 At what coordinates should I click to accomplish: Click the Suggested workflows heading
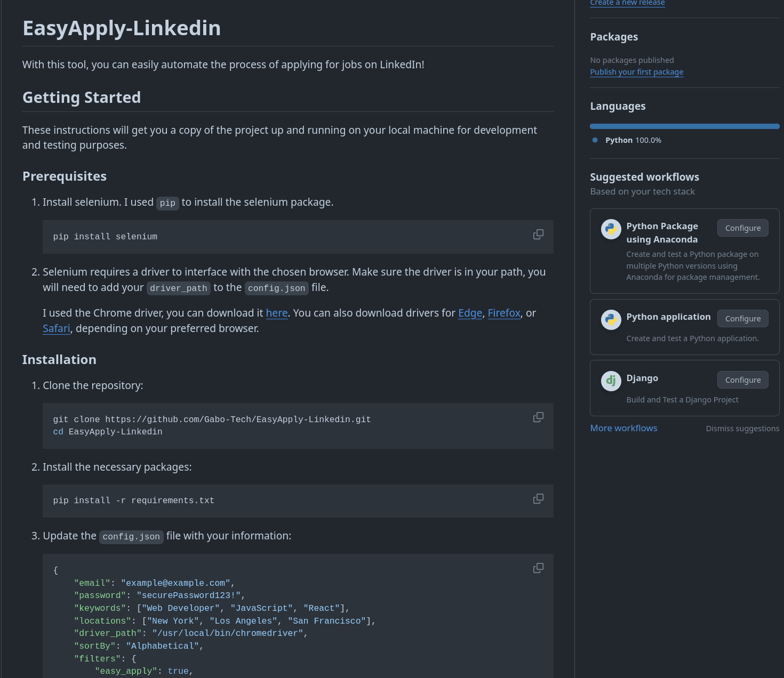(x=644, y=177)
